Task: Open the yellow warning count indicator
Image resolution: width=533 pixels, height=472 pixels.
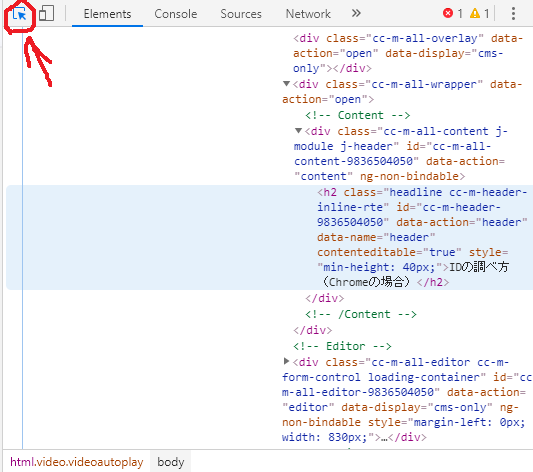Action: (479, 14)
